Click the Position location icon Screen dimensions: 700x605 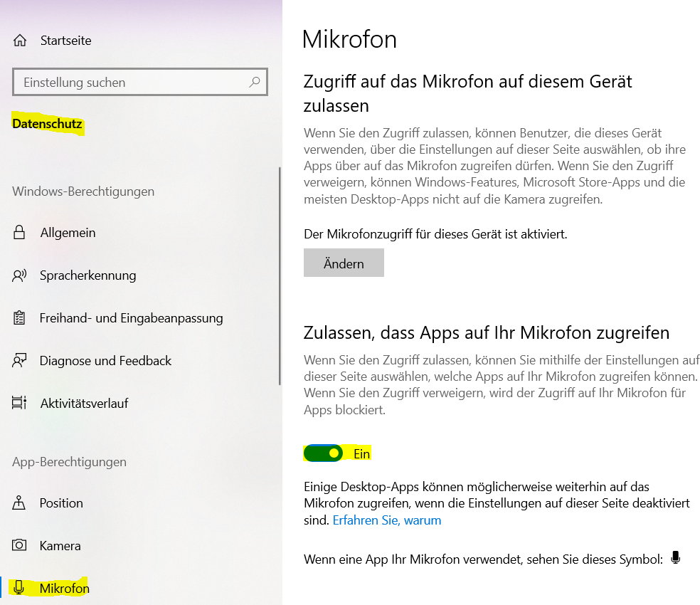(x=18, y=503)
